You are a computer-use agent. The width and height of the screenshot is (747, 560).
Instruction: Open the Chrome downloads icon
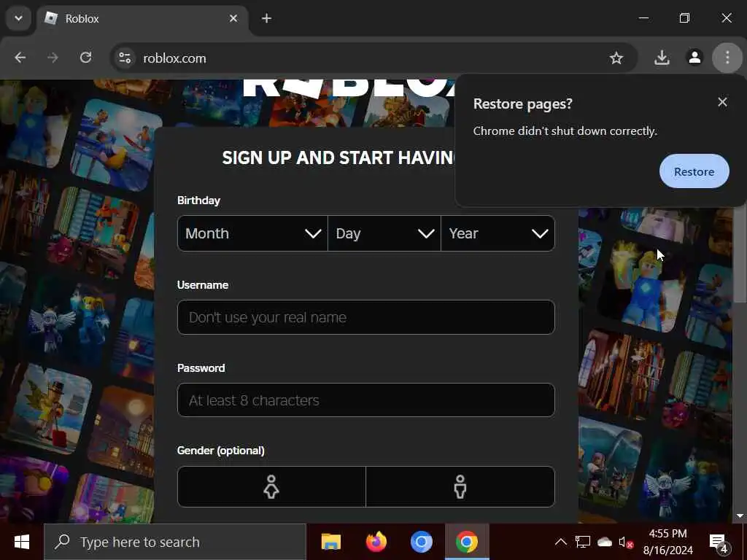pyautogui.click(x=661, y=58)
